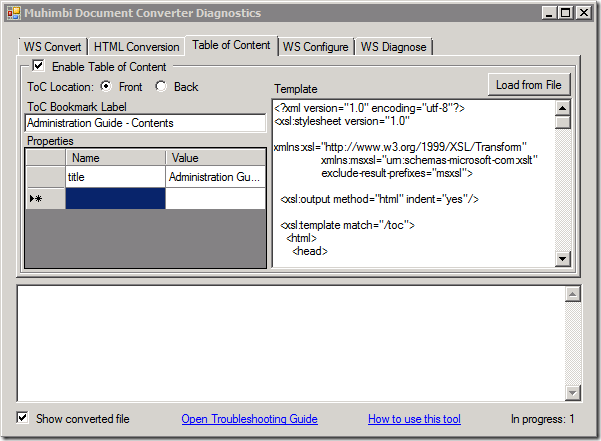Click the output log scroll up arrow
Screen dimensions: 601x441
[x=573, y=294]
